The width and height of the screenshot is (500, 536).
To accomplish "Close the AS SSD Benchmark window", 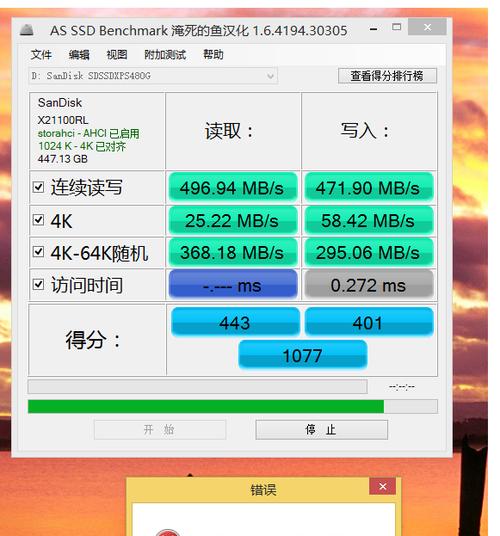I will [427, 27].
